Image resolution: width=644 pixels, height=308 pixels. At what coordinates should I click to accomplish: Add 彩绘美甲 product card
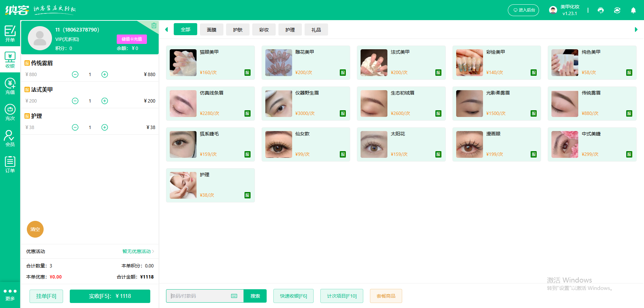(497, 63)
